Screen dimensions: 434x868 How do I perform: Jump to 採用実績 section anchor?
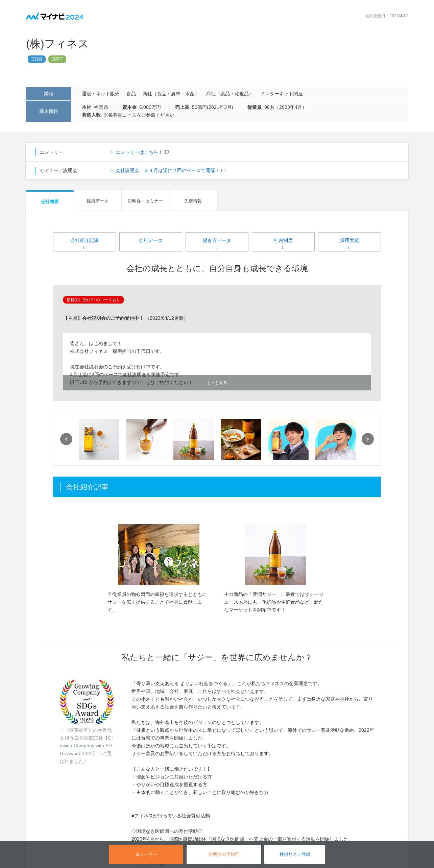click(x=349, y=242)
